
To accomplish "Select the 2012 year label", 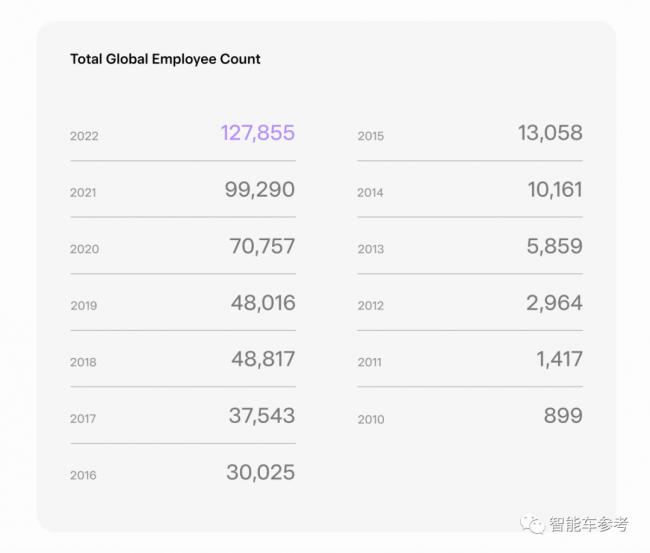I will coord(371,306).
